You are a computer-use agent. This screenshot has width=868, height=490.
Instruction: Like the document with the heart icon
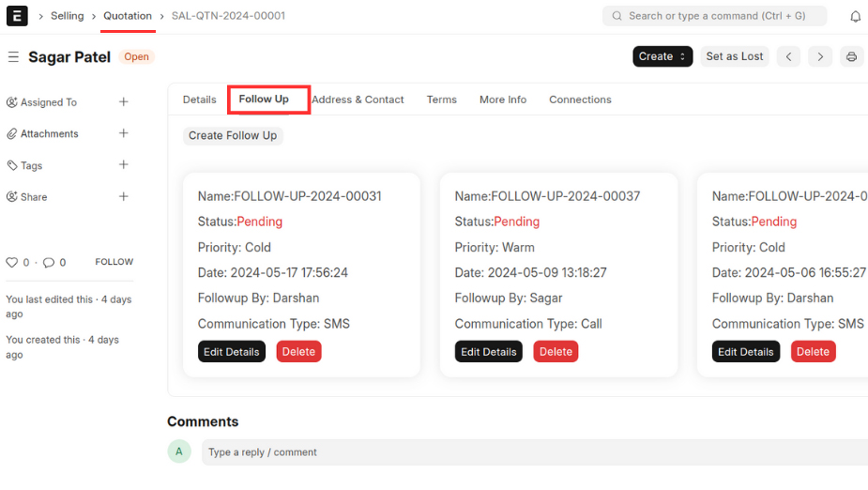pos(12,263)
